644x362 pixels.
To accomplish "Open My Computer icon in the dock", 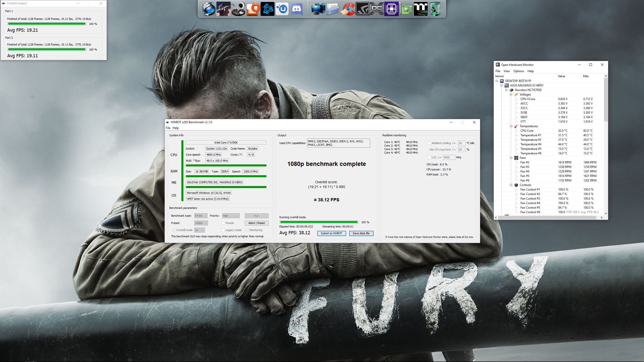I will (x=318, y=9).
